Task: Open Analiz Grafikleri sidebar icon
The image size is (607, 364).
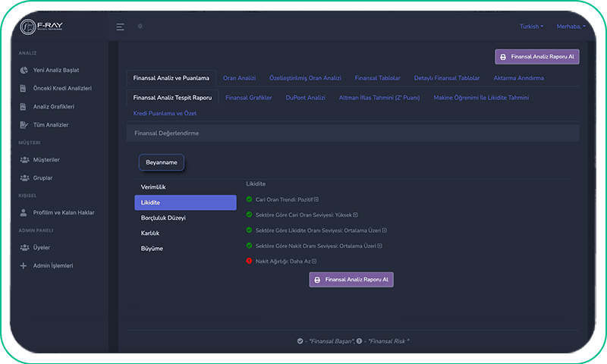Action: [24, 107]
